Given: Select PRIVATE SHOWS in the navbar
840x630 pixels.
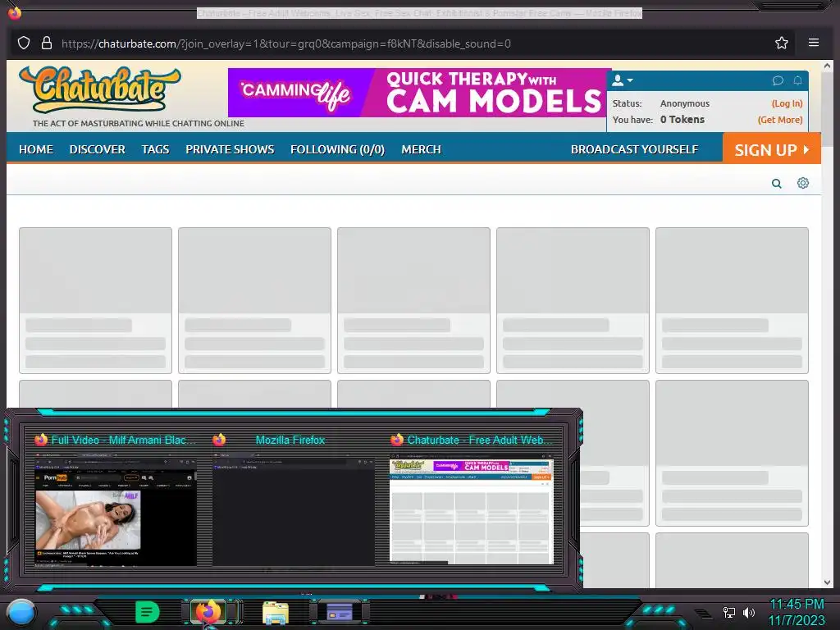Looking at the screenshot, I should click(230, 149).
